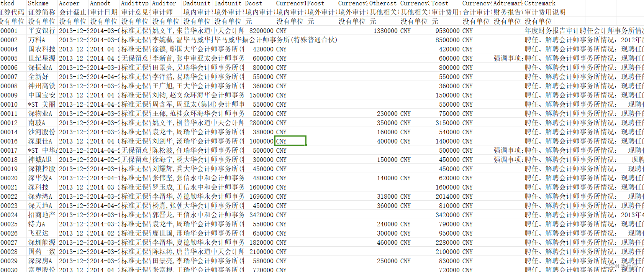644x272 pixels.
Task: Click the 年度财务报告审计 remark for 平安银行
Action: click(583, 31)
